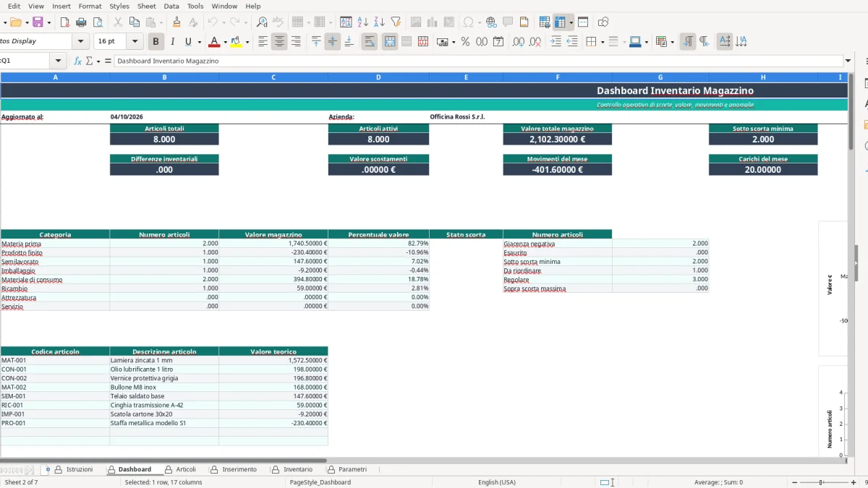Toggle Print Preview
This screenshot has width=868, height=488.
(97, 22)
